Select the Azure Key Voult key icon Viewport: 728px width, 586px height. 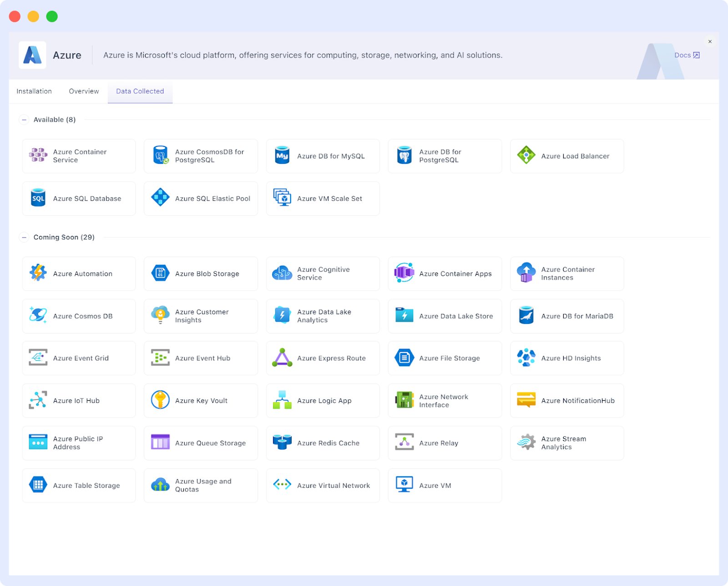click(x=160, y=400)
